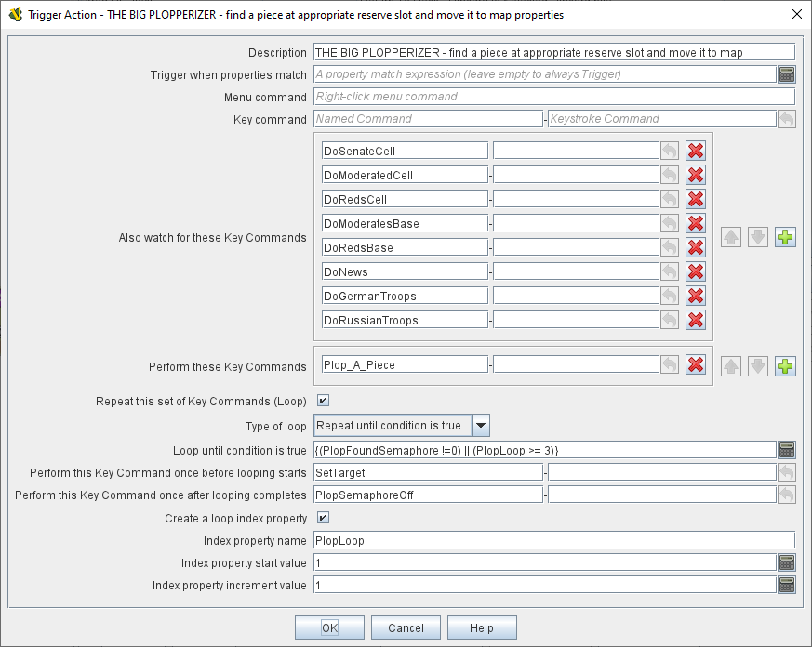812x647 pixels.
Task: Delete the DoSenateCell key command row
Action: coord(695,151)
